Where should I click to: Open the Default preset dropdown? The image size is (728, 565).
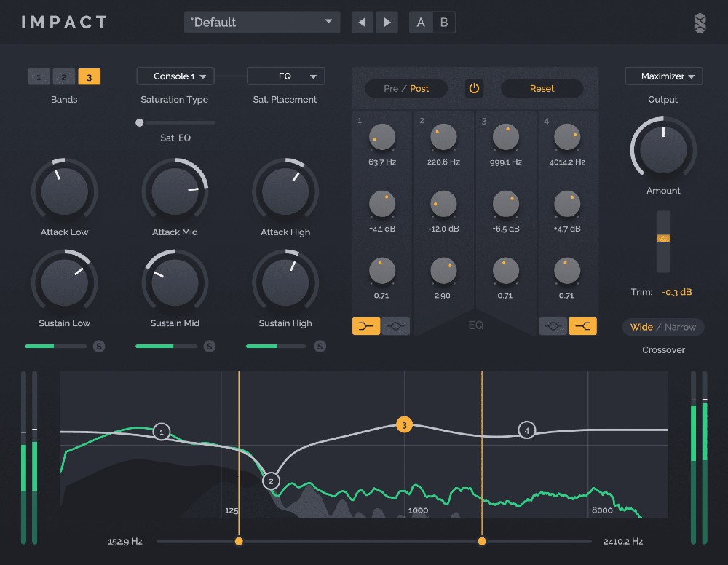[262, 23]
